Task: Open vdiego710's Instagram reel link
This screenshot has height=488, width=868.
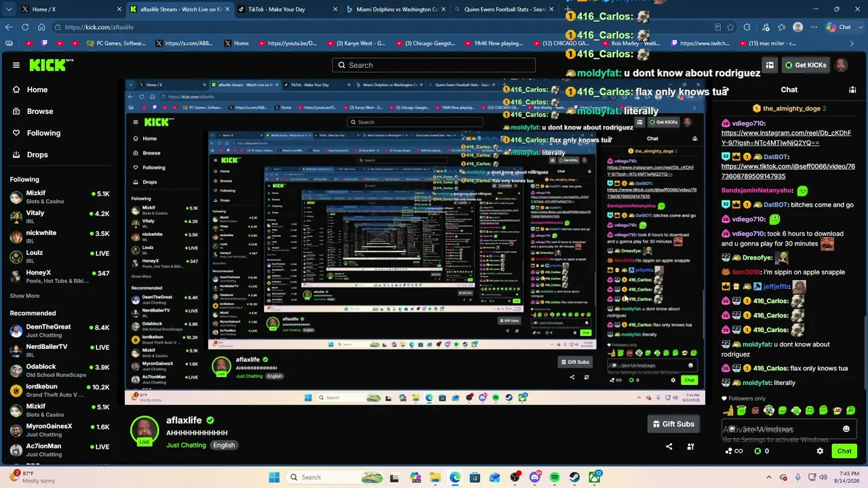Action: pyautogui.click(x=786, y=138)
